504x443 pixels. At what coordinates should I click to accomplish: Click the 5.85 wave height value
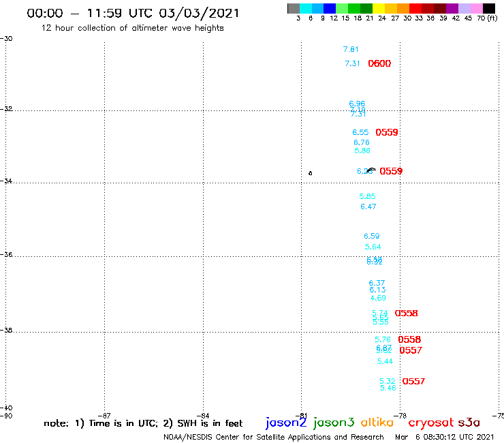[x=367, y=196]
